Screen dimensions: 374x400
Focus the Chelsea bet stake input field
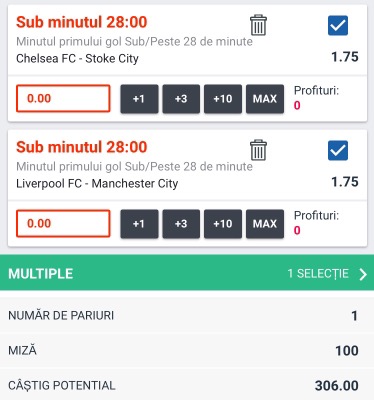point(63,98)
